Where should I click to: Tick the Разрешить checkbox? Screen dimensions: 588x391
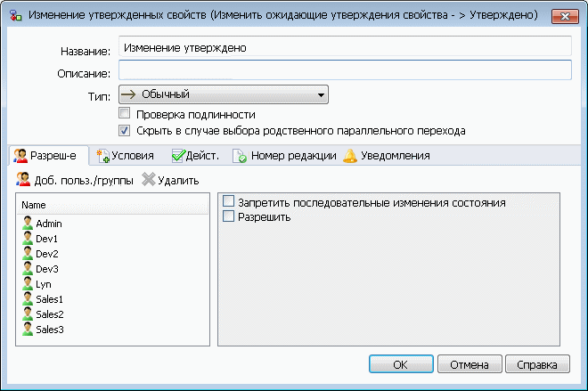tap(228, 216)
